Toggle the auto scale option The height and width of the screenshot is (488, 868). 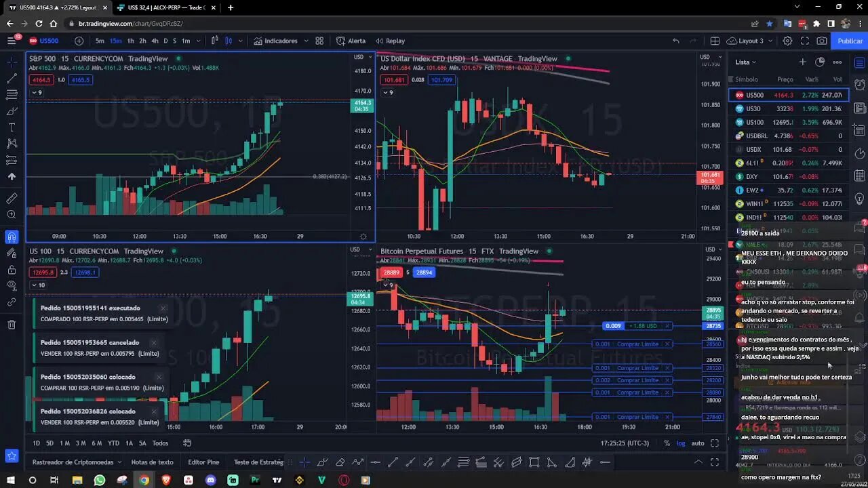[x=697, y=443]
